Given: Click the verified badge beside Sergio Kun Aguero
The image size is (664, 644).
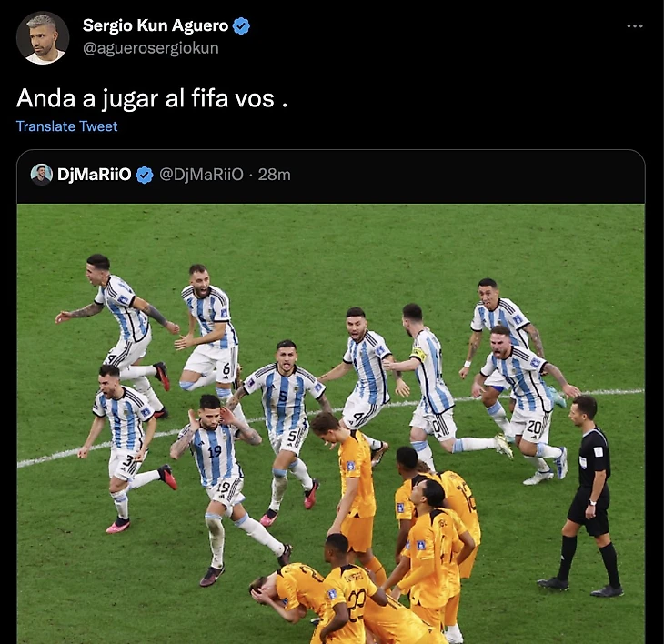Looking at the screenshot, I should click(241, 26).
